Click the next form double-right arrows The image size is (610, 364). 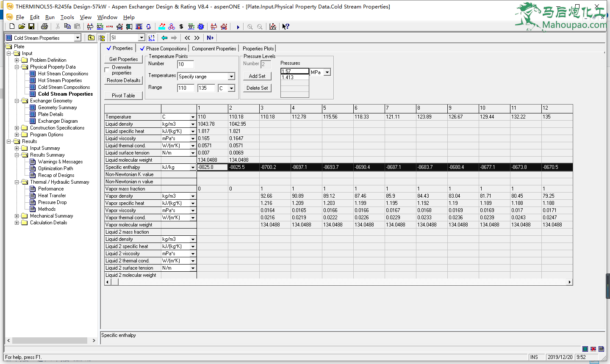pos(197,38)
